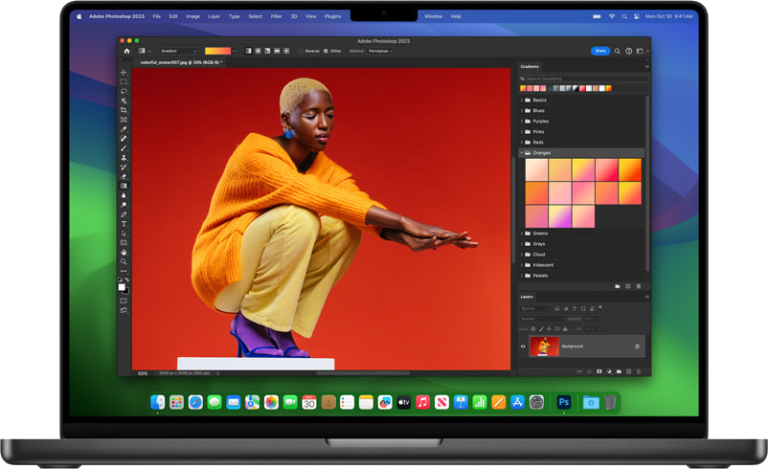Select the colorful document tab

(x=181, y=63)
